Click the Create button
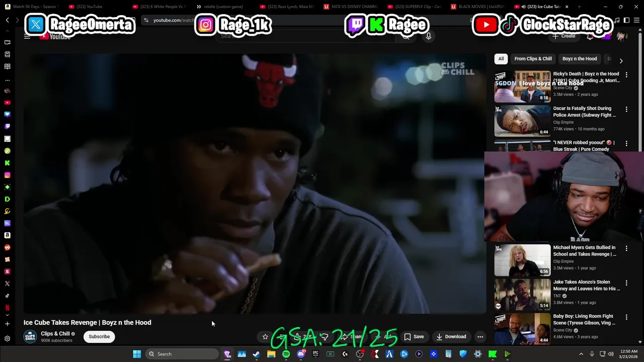This screenshot has width=644, height=362. click(x=563, y=36)
